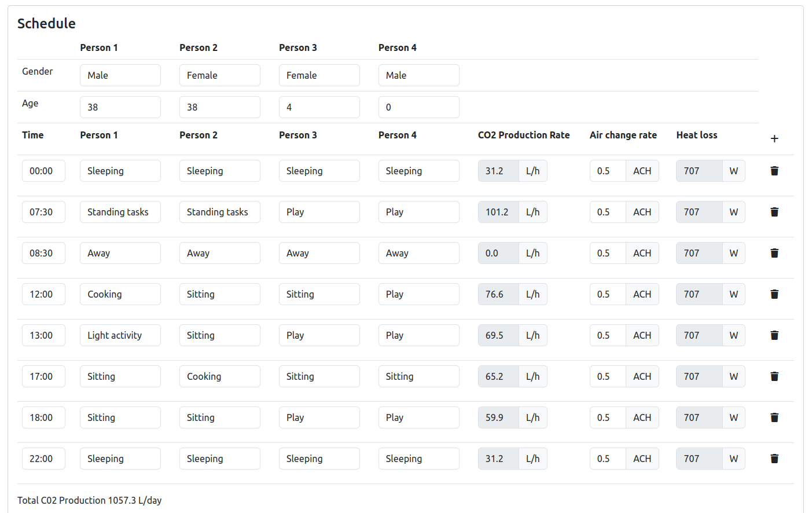
Task: Edit air change rate for 18:00 row
Action: [x=608, y=417]
